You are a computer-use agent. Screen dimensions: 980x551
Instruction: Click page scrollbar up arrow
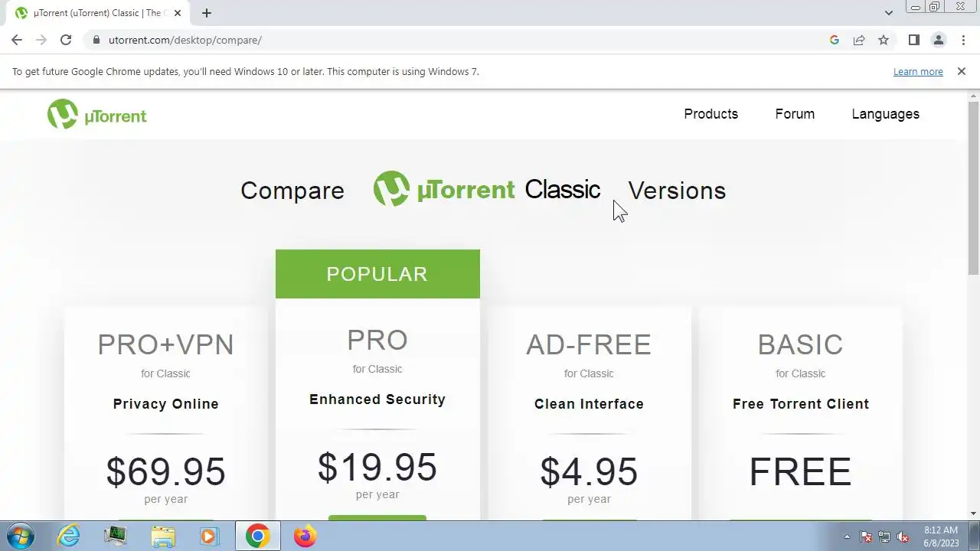974,96
